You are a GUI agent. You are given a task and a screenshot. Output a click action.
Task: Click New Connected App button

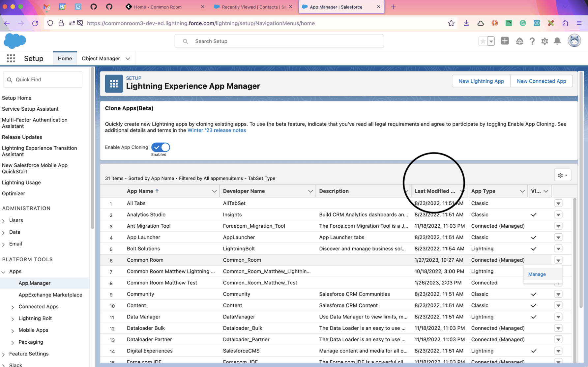coord(541,81)
